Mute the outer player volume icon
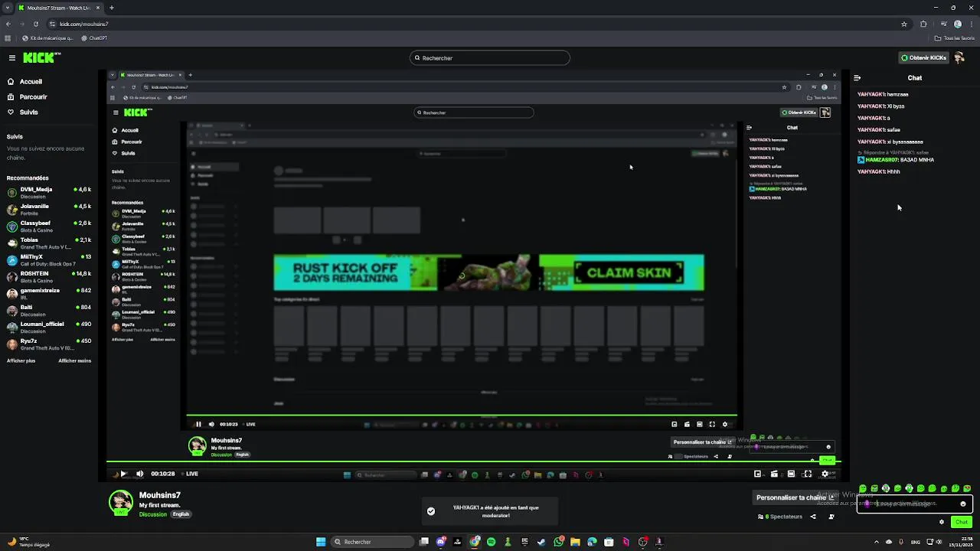This screenshot has width=980, height=551. 139,474
